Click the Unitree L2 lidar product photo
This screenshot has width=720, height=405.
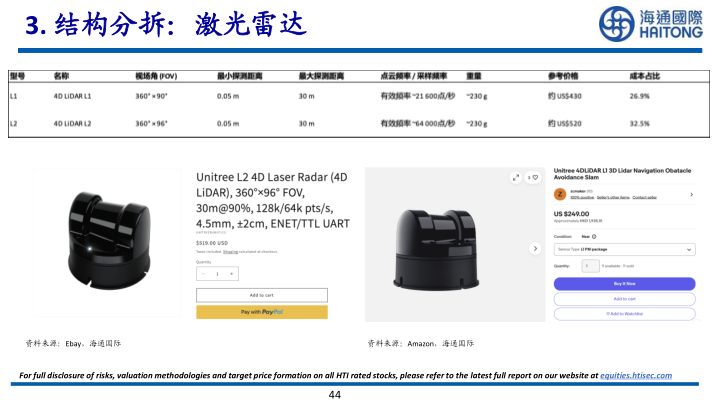[x=107, y=242]
